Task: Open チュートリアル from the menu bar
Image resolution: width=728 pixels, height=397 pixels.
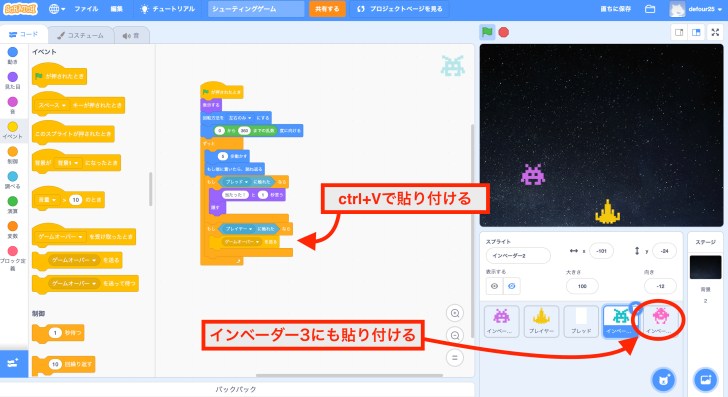Action: coord(168,9)
